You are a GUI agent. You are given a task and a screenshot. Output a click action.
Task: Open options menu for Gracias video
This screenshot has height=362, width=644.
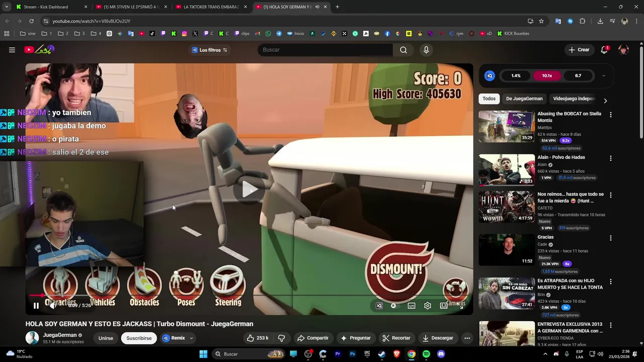pyautogui.click(x=611, y=238)
